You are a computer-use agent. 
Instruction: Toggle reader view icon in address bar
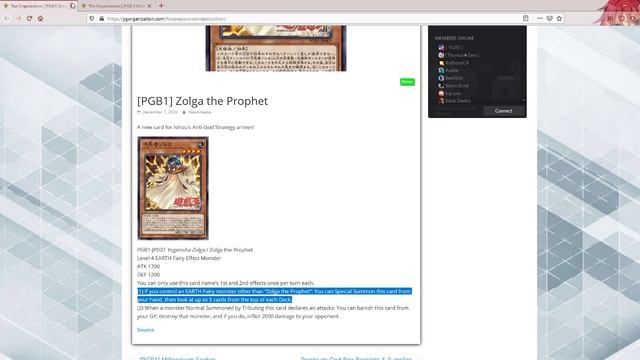(x=525, y=18)
